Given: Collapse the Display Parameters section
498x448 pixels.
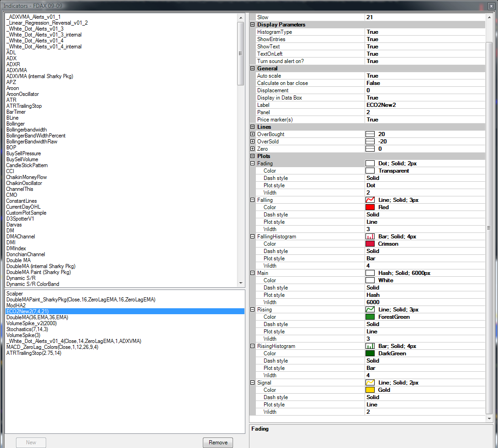Looking at the screenshot, I should (x=253, y=25).
